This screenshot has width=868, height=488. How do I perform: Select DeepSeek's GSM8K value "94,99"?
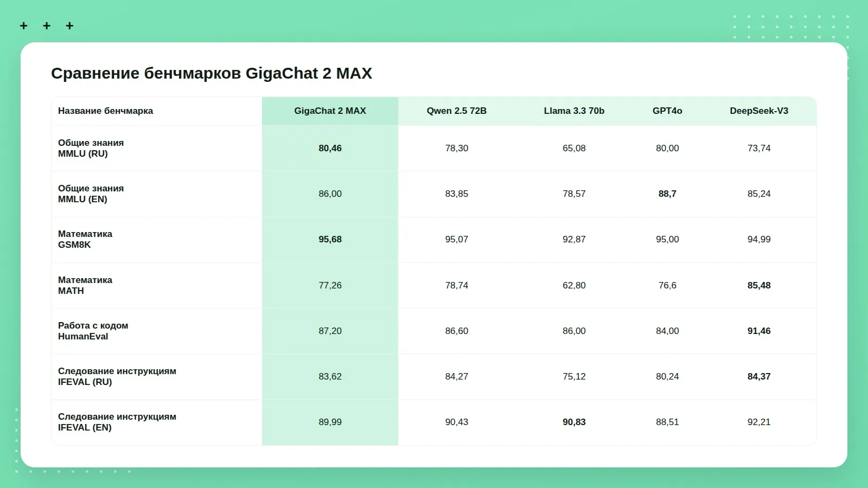(759, 239)
